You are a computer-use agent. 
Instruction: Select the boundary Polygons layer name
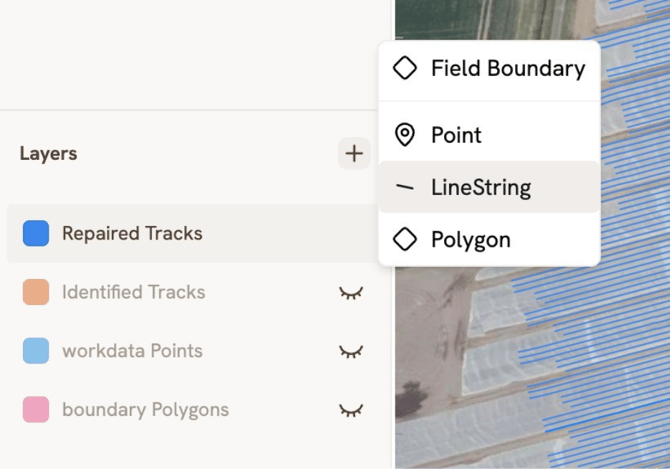tap(145, 410)
